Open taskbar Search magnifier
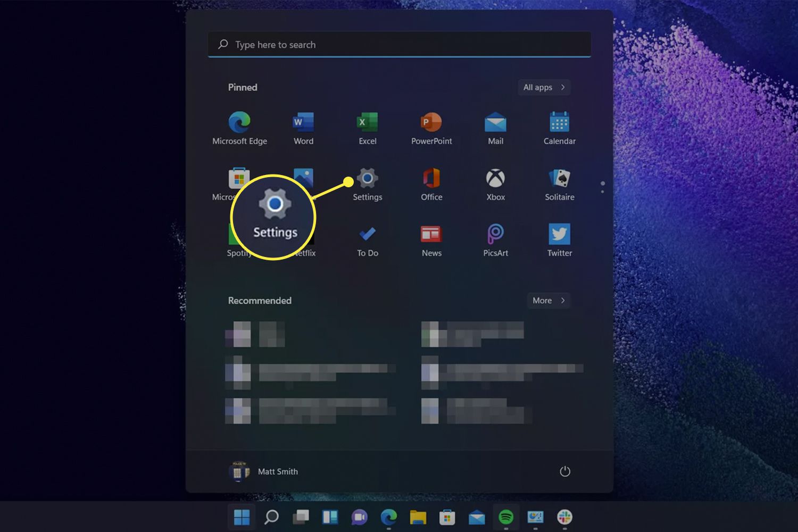The height and width of the screenshot is (532, 798). tap(271, 517)
